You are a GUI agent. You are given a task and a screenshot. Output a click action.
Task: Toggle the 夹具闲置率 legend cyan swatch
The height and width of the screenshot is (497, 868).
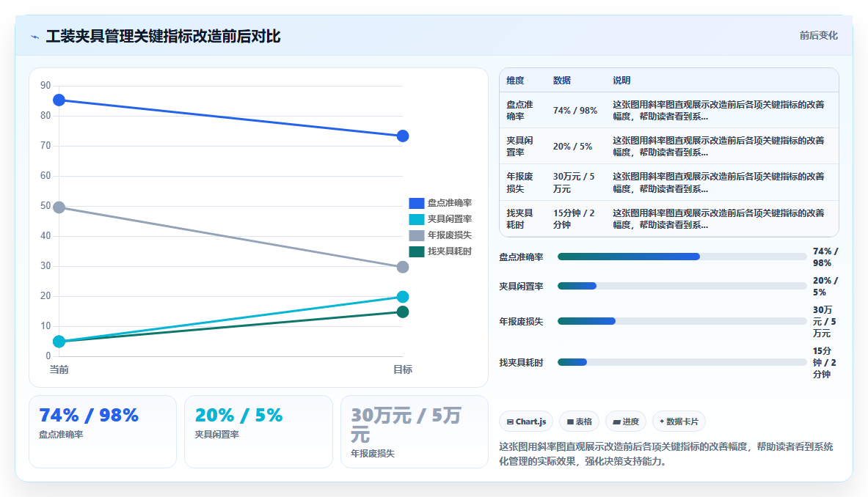[x=416, y=219]
